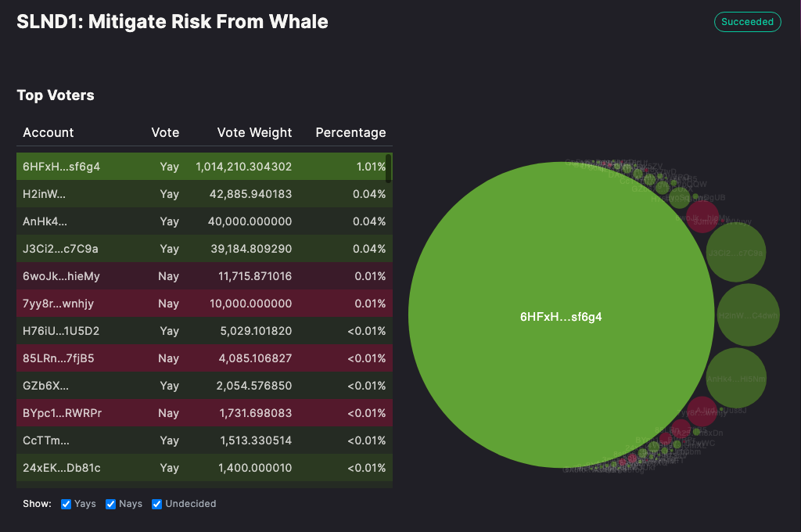
Task: Sort by Vote Weight column header
Action: pyautogui.click(x=254, y=133)
